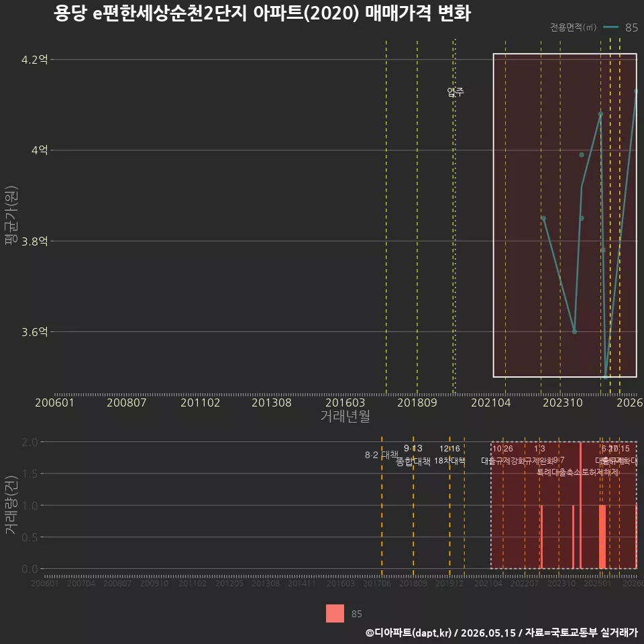Image resolution: width=644 pixels, height=644 pixels.
Task: Click the '4.2억' y-axis label
Action: coord(34,60)
